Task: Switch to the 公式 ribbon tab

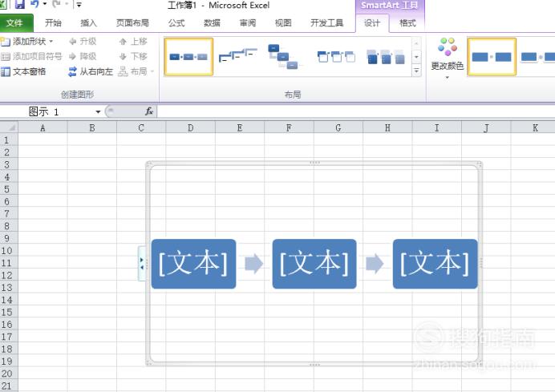Action: pyautogui.click(x=176, y=23)
